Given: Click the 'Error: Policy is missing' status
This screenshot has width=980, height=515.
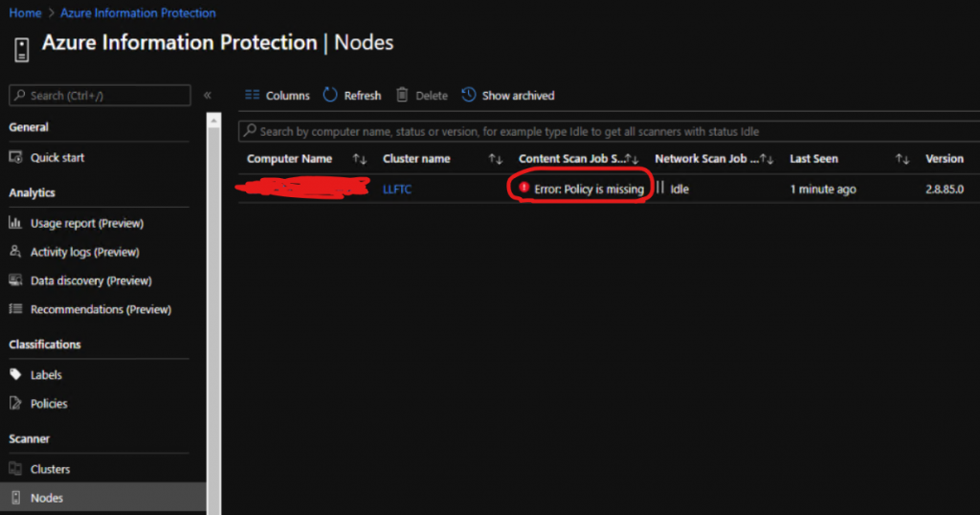Looking at the screenshot, I should click(x=589, y=189).
